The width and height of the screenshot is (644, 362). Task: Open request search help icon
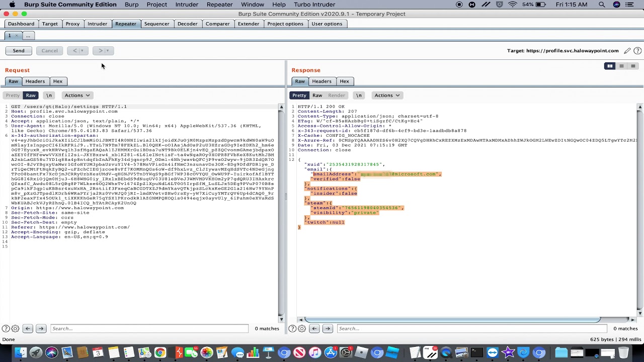(6, 329)
